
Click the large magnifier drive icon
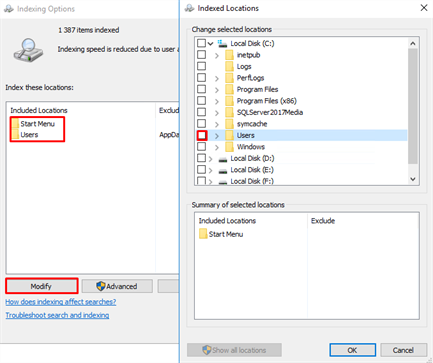[28, 50]
